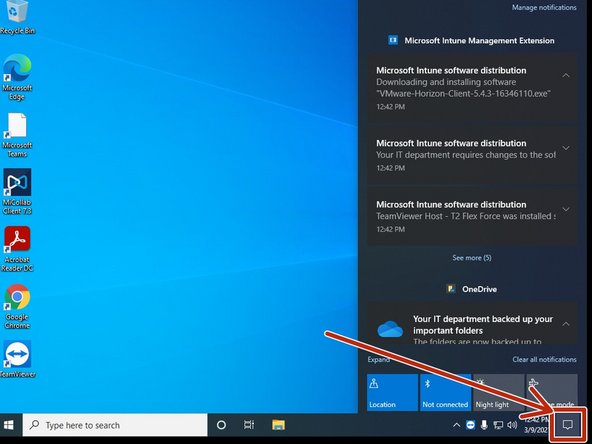Click the OneDrive cloud icon in notification
The height and width of the screenshot is (444, 592).
[x=390, y=329]
